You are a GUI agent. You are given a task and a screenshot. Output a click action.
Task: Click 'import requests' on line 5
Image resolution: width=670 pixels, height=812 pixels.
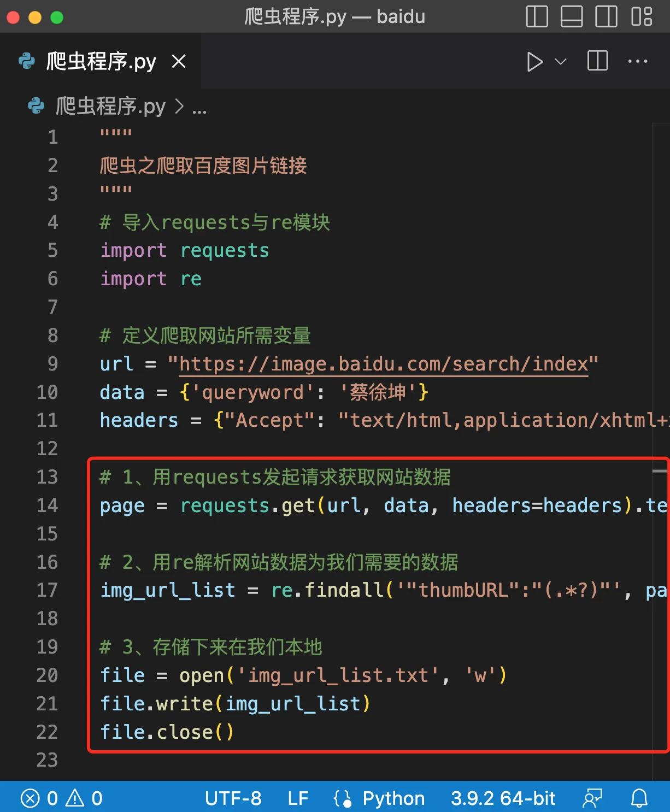pos(185,250)
